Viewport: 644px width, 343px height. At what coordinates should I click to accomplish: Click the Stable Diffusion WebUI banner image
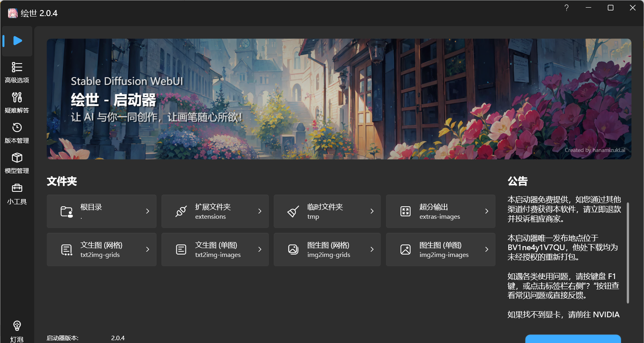click(339, 99)
